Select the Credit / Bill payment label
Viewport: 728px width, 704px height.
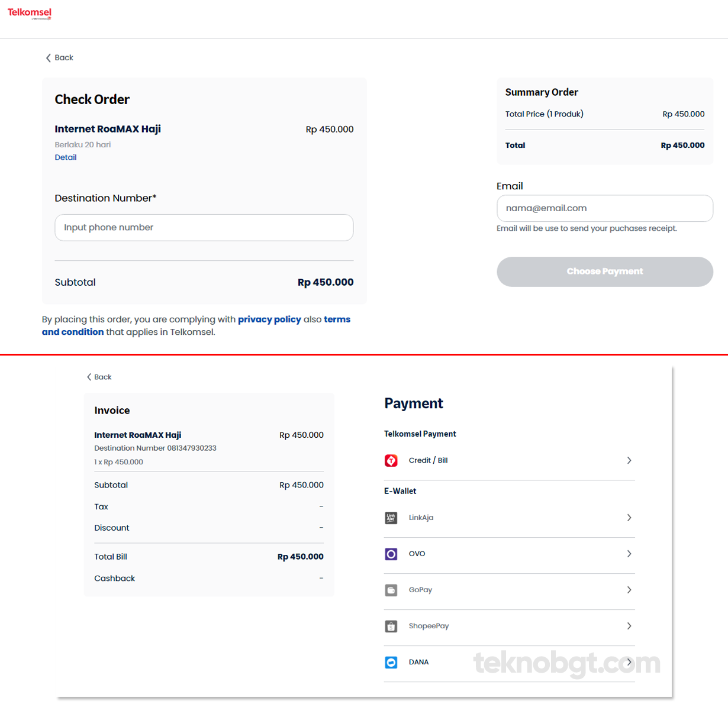tap(428, 460)
